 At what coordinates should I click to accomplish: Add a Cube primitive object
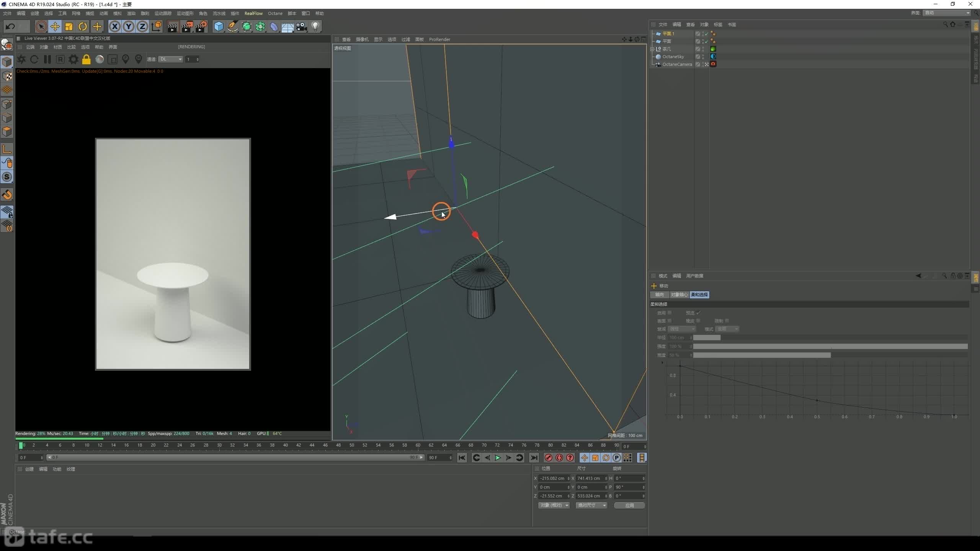click(x=219, y=26)
